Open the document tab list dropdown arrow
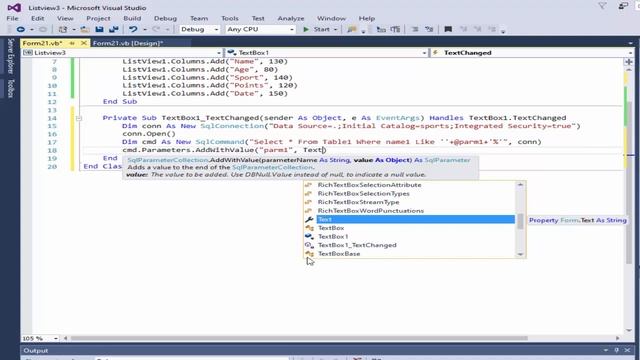This screenshot has height=360, width=640. [x=631, y=43]
